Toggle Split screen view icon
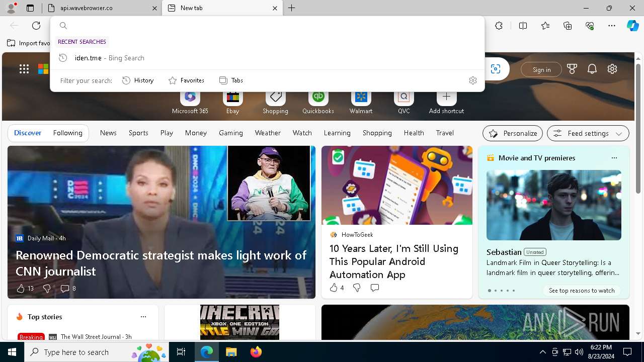This screenshot has width=644, height=362. [523, 26]
